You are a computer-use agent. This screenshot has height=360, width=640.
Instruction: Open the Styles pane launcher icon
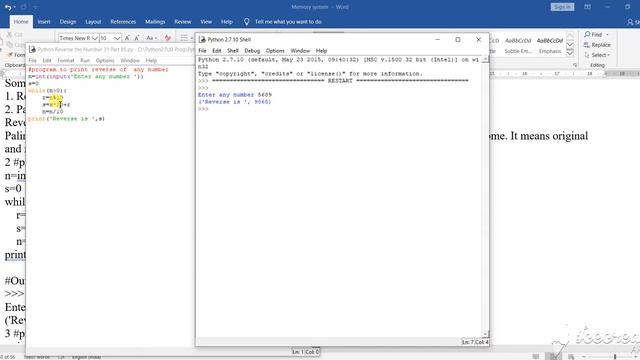(x=575, y=65)
